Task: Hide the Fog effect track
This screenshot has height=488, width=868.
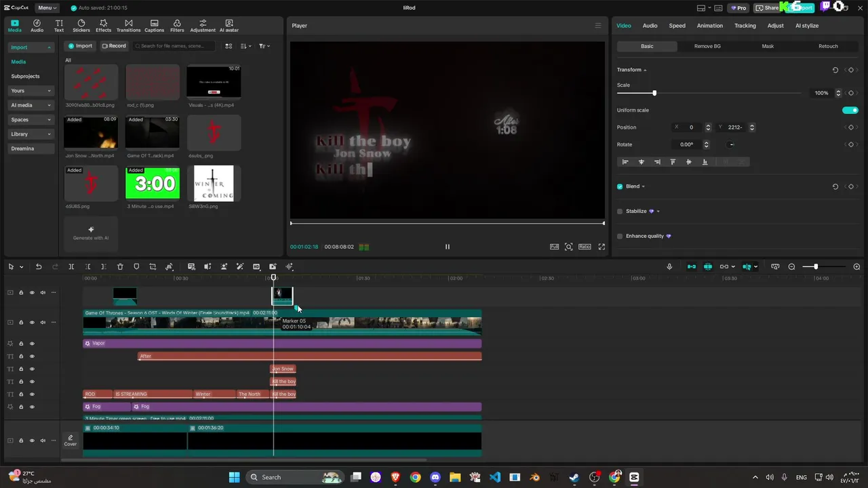Action: (32, 407)
